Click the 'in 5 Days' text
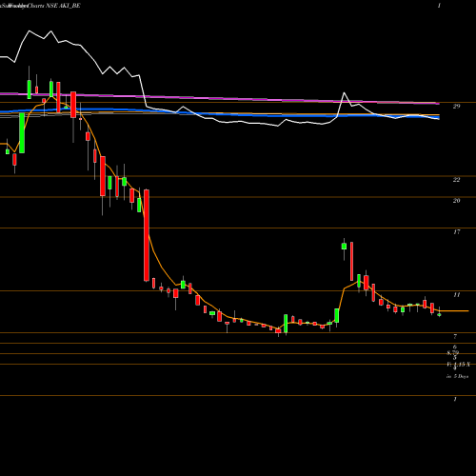Screen dimensions: 476x476 tap(457, 376)
